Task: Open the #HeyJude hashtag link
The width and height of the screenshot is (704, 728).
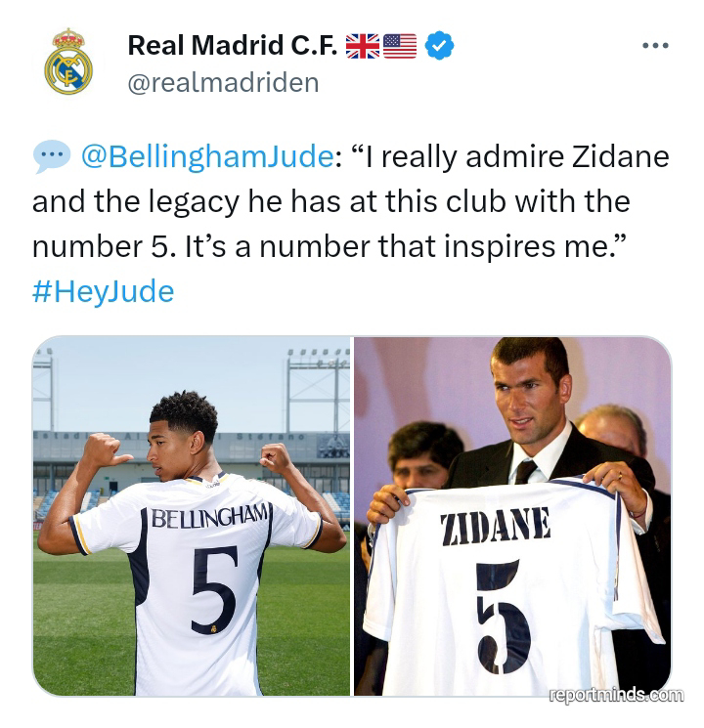Action: coord(104,292)
